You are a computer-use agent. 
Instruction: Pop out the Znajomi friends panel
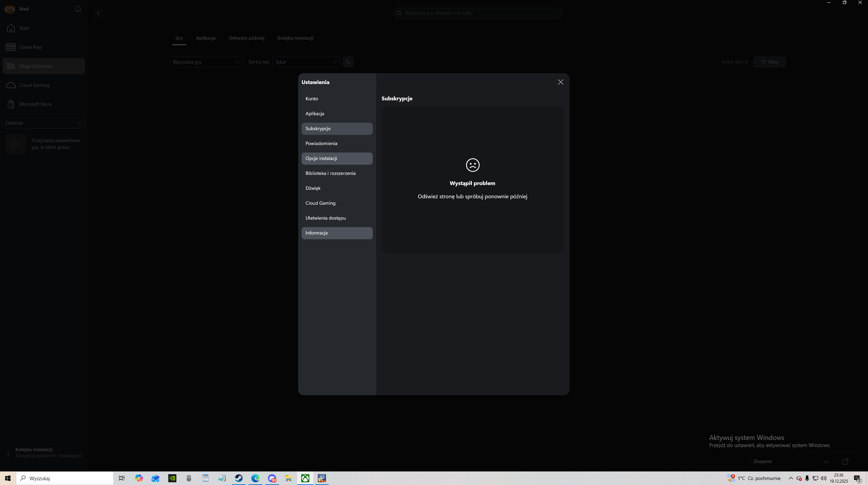pos(845,462)
